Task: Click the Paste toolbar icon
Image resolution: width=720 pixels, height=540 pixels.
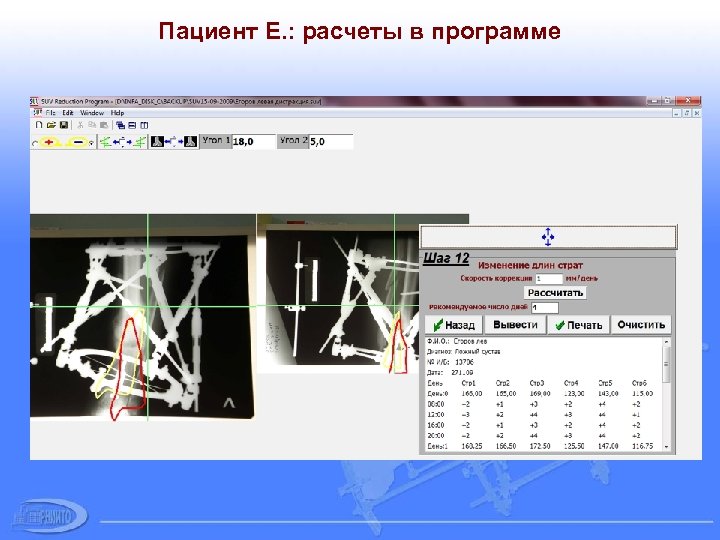Action: [104, 125]
